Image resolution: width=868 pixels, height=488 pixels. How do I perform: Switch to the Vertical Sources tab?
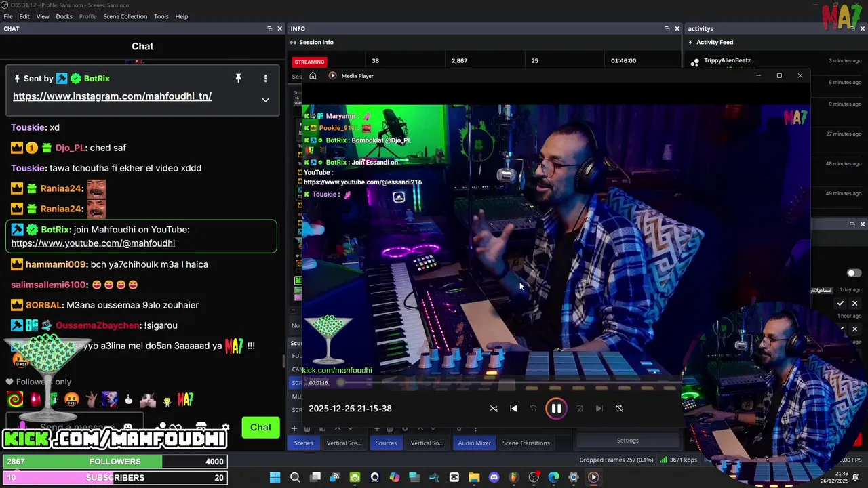tap(427, 443)
